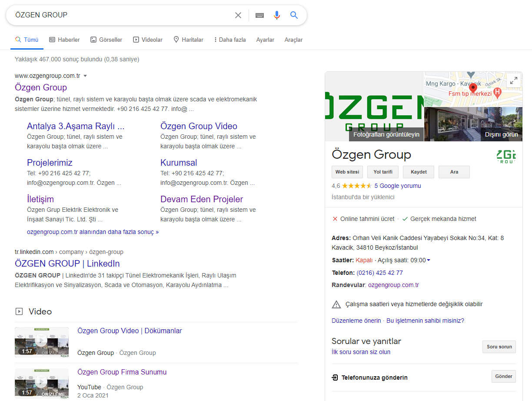Image resolution: width=532 pixels, height=401 pixels.
Task: Click the warning triangle icon for working hours
Action: click(x=336, y=304)
